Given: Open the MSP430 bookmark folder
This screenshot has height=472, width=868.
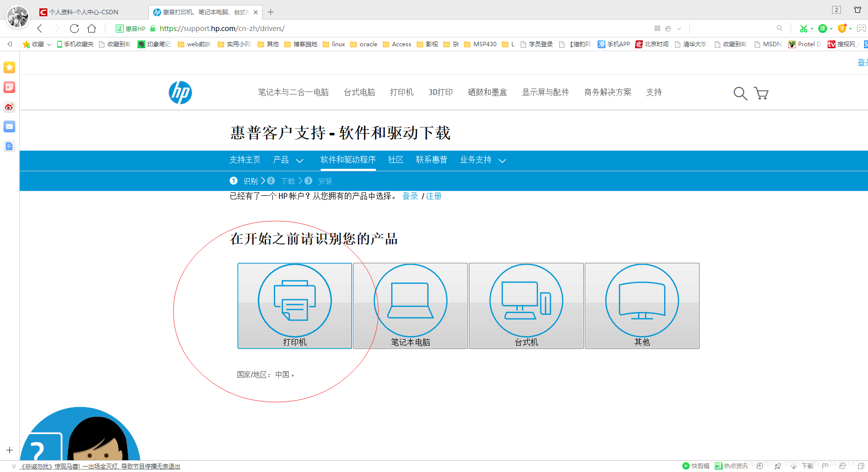Looking at the screenshot, I should pos(480,44).
